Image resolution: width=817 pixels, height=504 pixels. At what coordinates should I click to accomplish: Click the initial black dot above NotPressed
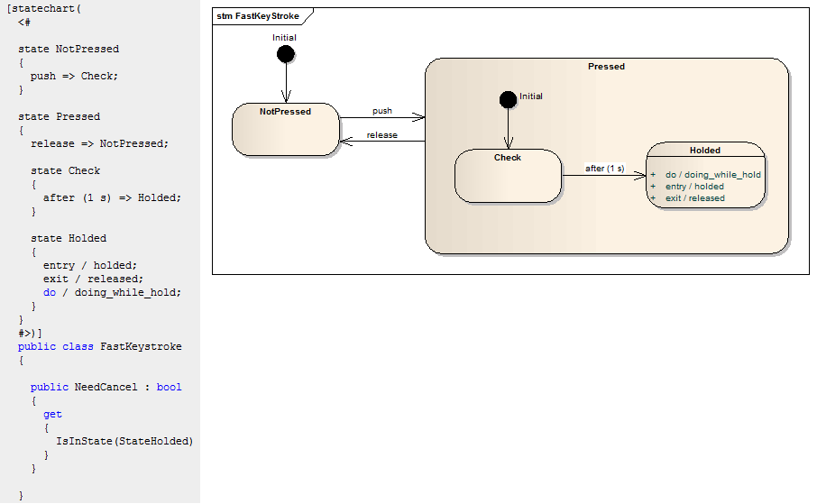click(286, 54)
